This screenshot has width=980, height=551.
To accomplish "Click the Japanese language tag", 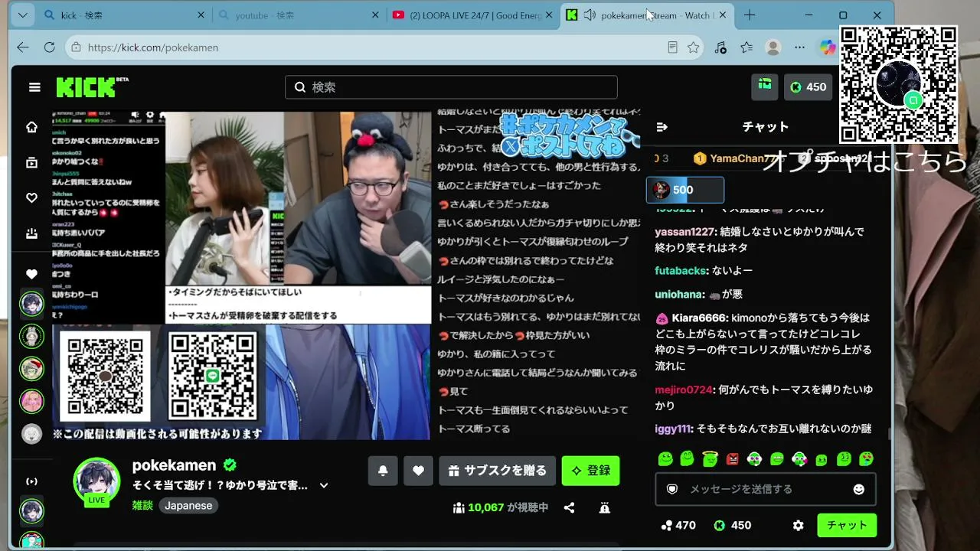I will 188,506.
